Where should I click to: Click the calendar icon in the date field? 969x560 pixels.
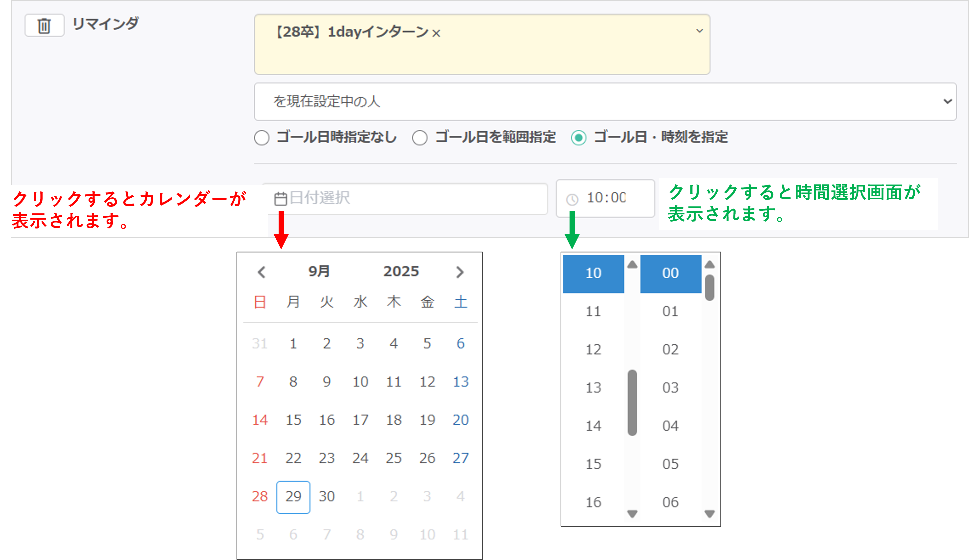281,199
